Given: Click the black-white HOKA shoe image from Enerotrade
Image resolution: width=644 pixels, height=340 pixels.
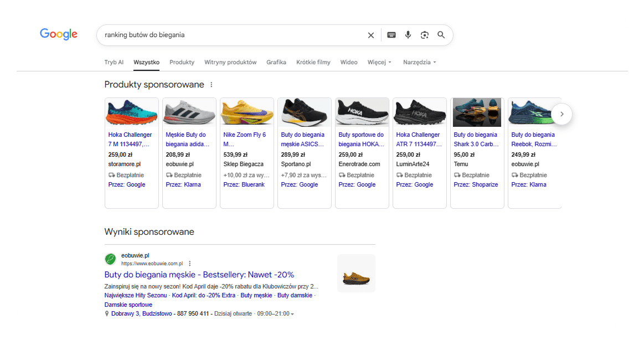Looking at the screenshot, I should point(362,112).
